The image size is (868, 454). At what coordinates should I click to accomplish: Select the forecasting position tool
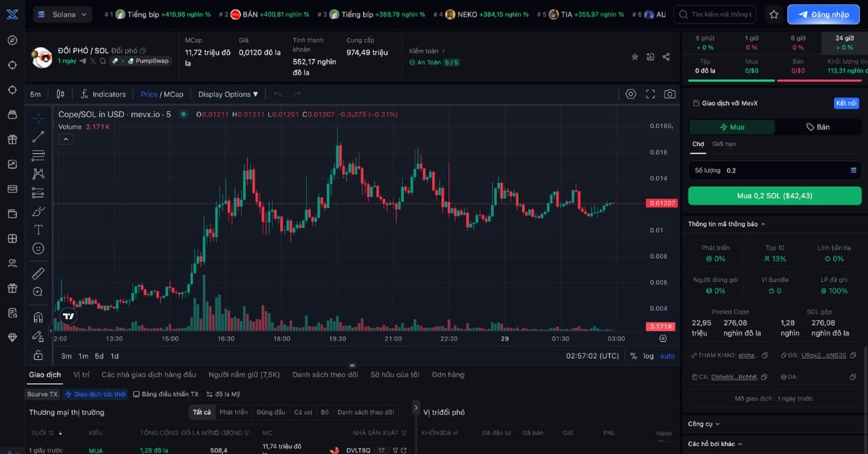(x=38, y=192)
